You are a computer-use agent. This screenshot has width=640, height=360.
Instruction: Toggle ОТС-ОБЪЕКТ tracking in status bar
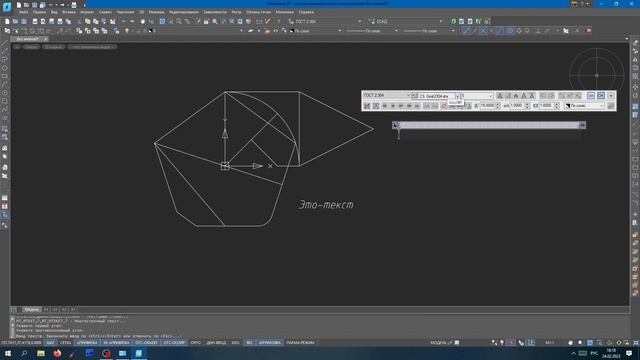(146, 342)
